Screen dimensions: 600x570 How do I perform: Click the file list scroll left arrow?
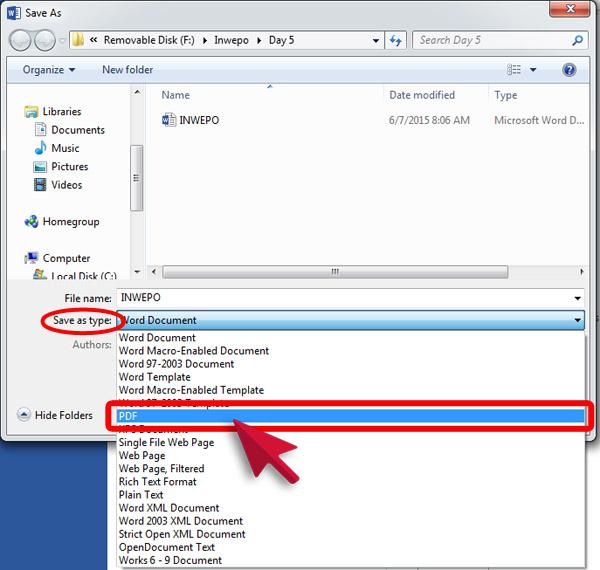[153, 272]
